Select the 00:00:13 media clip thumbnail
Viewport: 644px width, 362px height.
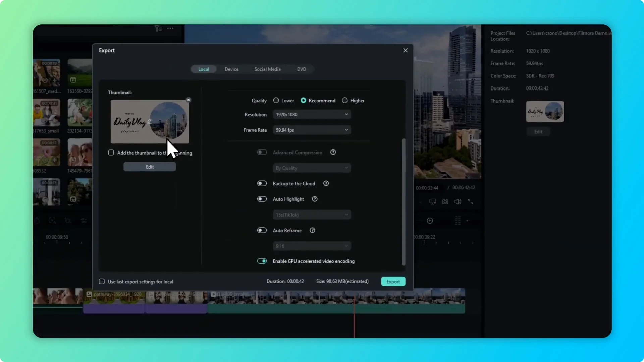[47, 192]
